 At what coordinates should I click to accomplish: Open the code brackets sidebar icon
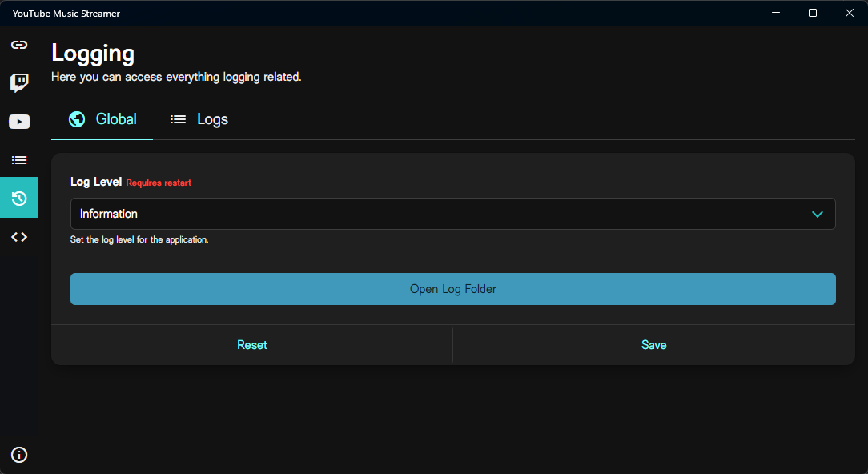[19, 237]
